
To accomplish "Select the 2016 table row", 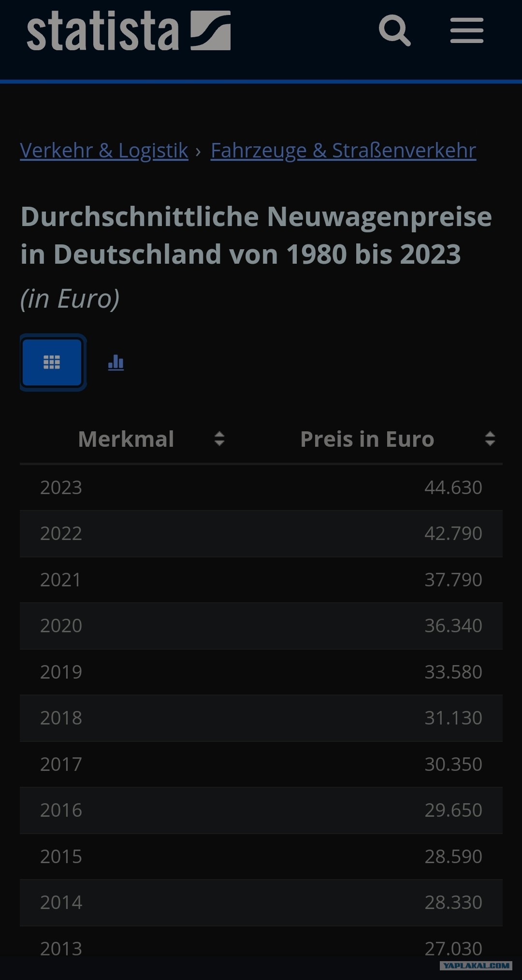I will 261,810.
